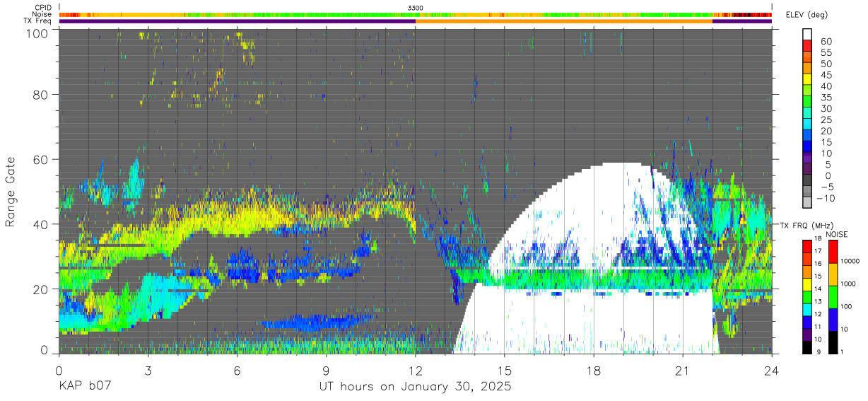Click the 10000 label on the NOISE scale
868x401 pixels.
coord(849,261)
